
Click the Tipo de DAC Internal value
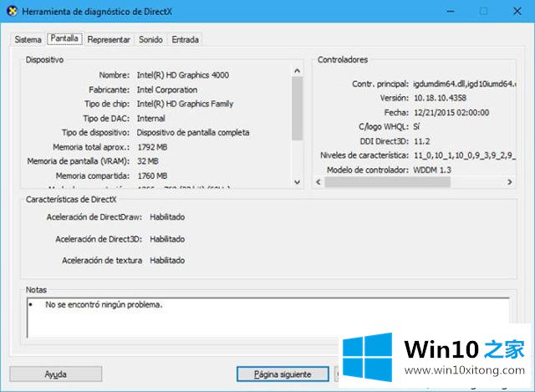[x=151, y=119]
